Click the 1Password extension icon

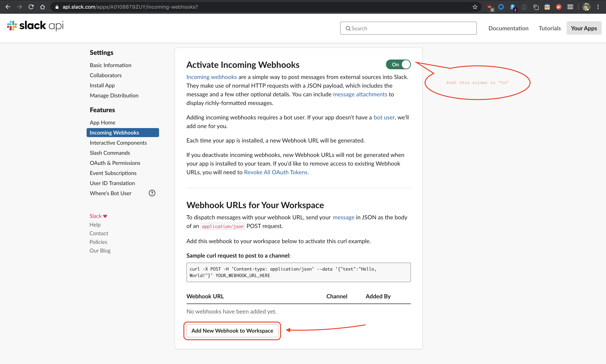tap(524, 7)
